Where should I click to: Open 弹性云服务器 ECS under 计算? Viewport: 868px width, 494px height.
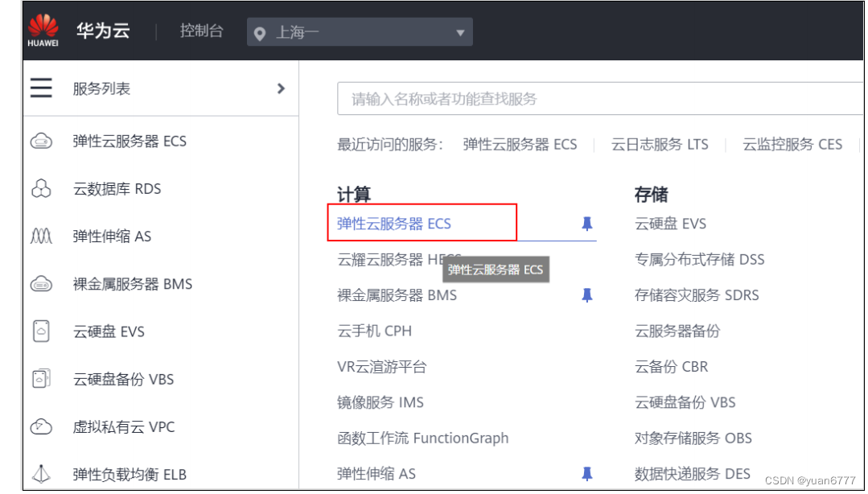[x=394, y=224]
